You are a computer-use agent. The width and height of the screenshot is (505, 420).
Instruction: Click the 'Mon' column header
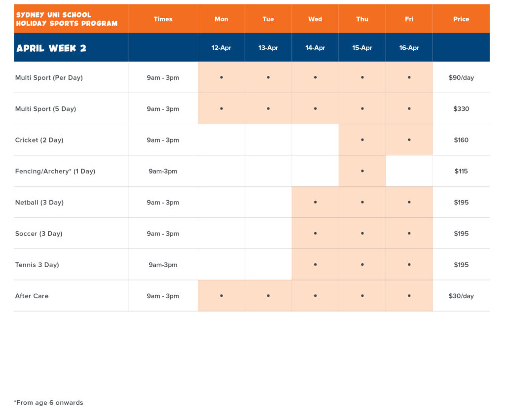221,19
